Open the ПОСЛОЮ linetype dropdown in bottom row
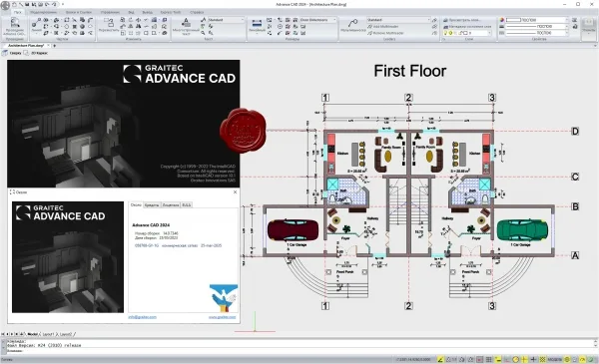This screenshot has width=599, height=364. point(537,33)
